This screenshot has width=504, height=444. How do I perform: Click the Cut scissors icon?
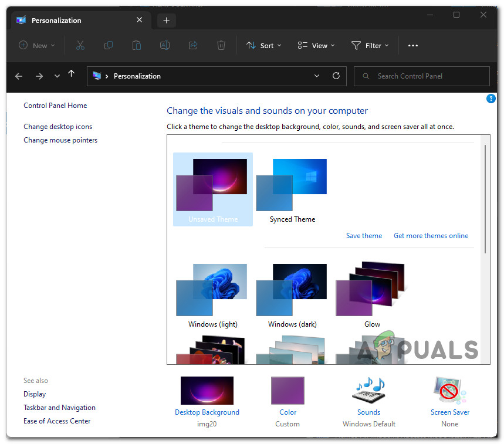(x=80, y=45)
